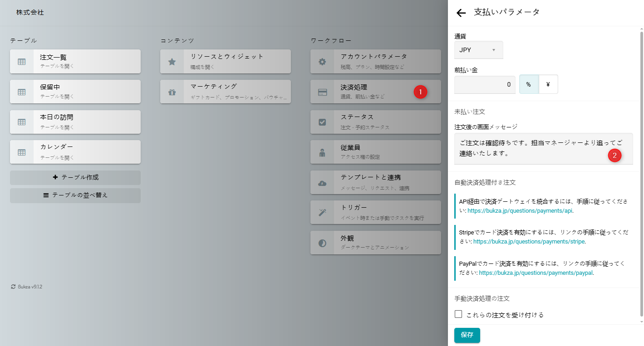
Task: Open the 本日の訪問 table
Action: tap(75, 122)
